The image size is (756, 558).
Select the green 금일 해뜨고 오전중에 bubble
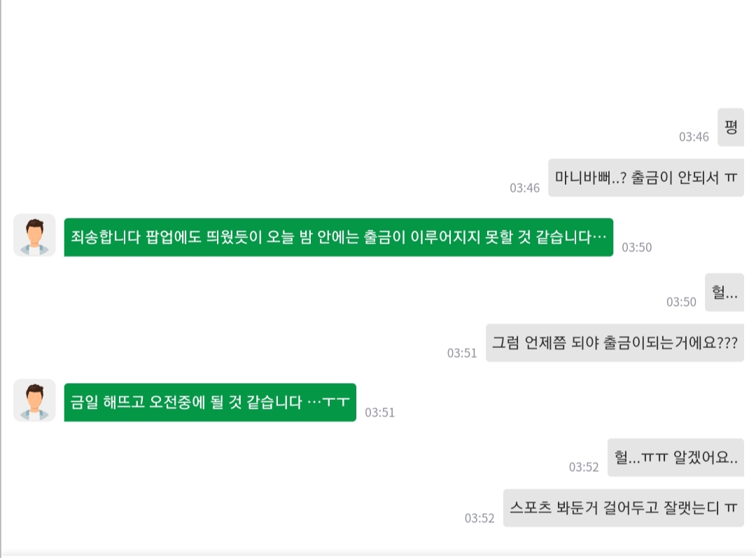point(210,403)
